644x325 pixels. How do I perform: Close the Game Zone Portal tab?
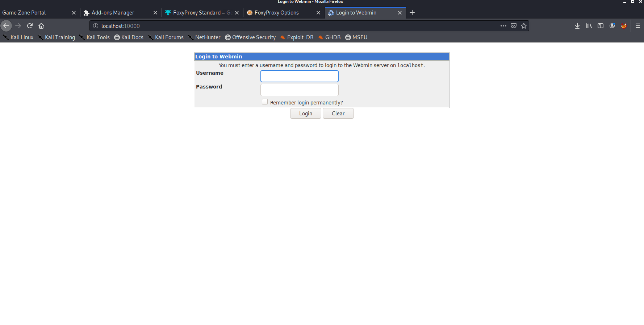[74, 13]
